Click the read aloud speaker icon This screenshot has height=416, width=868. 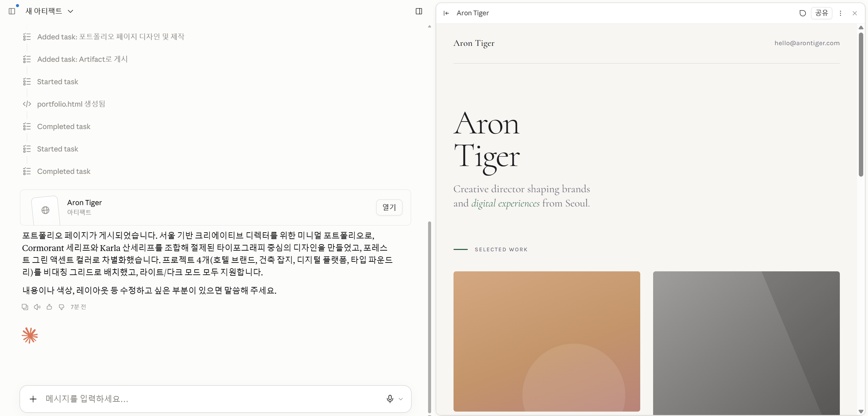click(x=37, y=307)
